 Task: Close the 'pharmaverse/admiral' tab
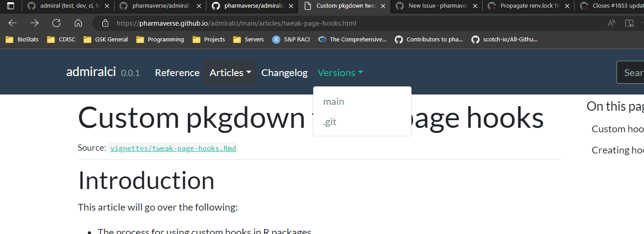coord(199,6)
